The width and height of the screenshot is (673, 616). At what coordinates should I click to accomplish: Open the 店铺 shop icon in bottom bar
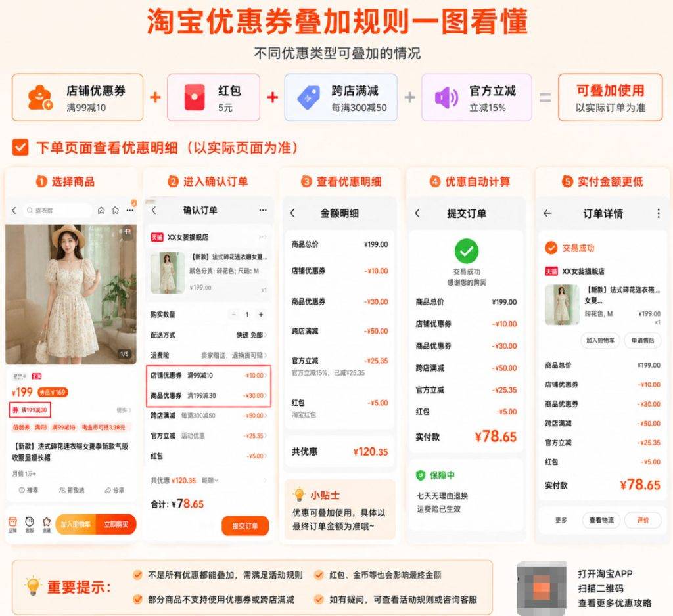pos(12,524)
